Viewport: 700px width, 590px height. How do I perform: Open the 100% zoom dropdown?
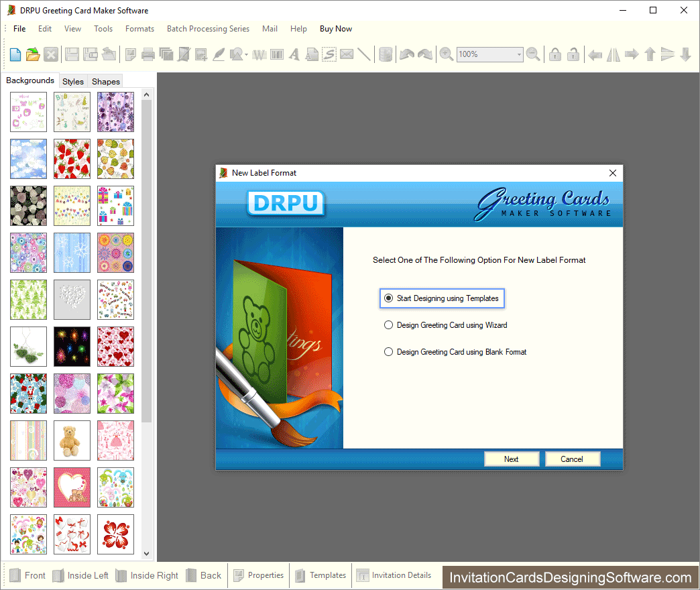point(518,54)
